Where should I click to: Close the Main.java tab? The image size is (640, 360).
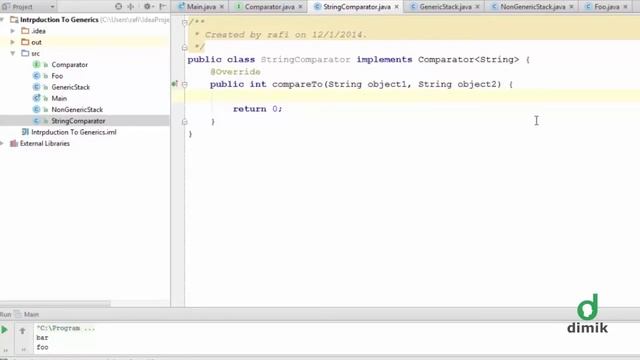[222, 7]
